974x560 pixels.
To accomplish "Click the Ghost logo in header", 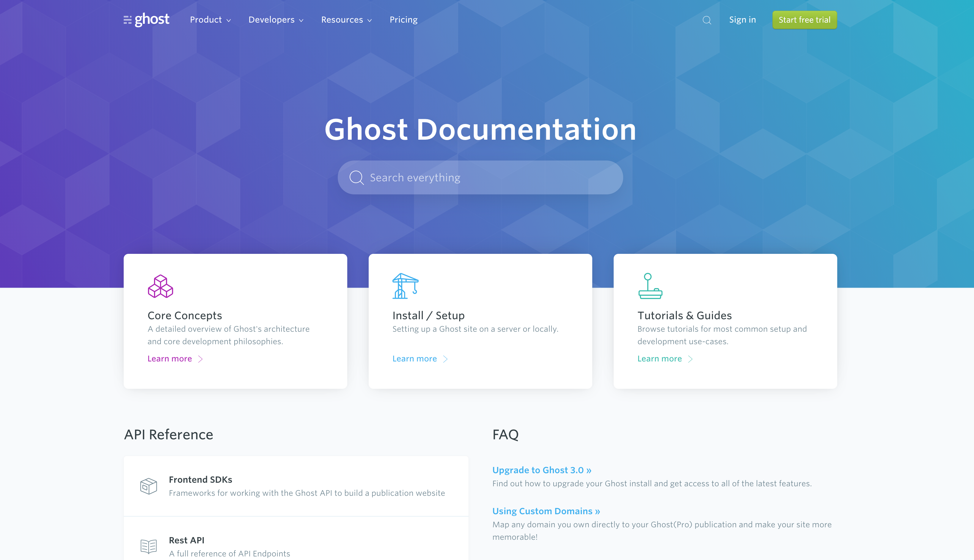I will [146, 20].
